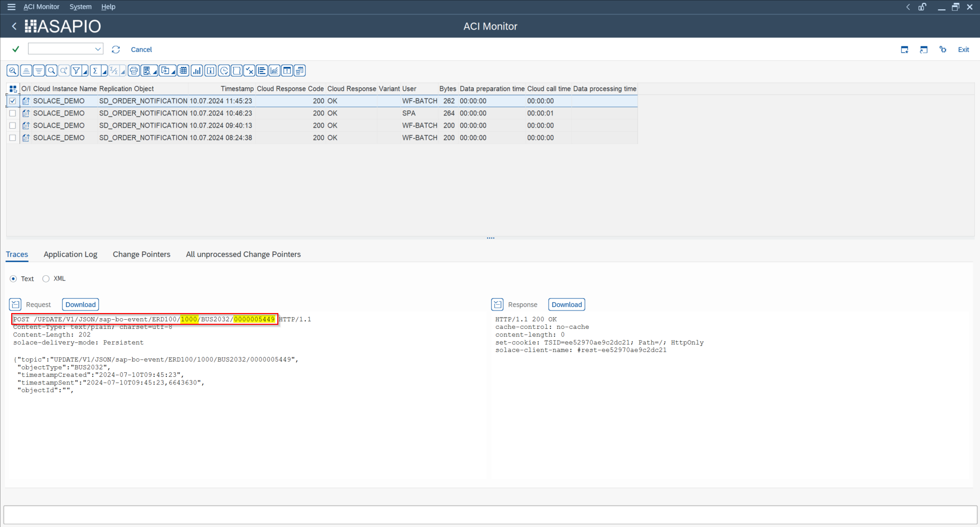Open the Find search tool
980x527 pixels.
point(52,70)
